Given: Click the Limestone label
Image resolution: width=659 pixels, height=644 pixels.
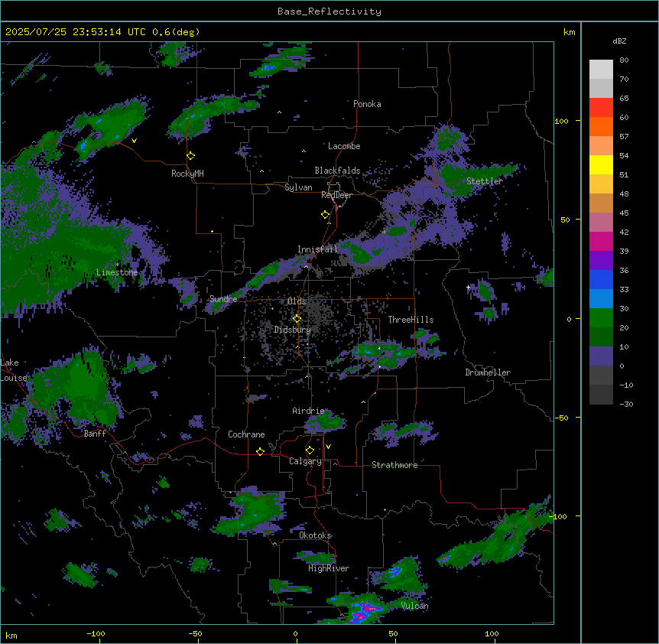Looking at the screenshot, I should [117, 272].
